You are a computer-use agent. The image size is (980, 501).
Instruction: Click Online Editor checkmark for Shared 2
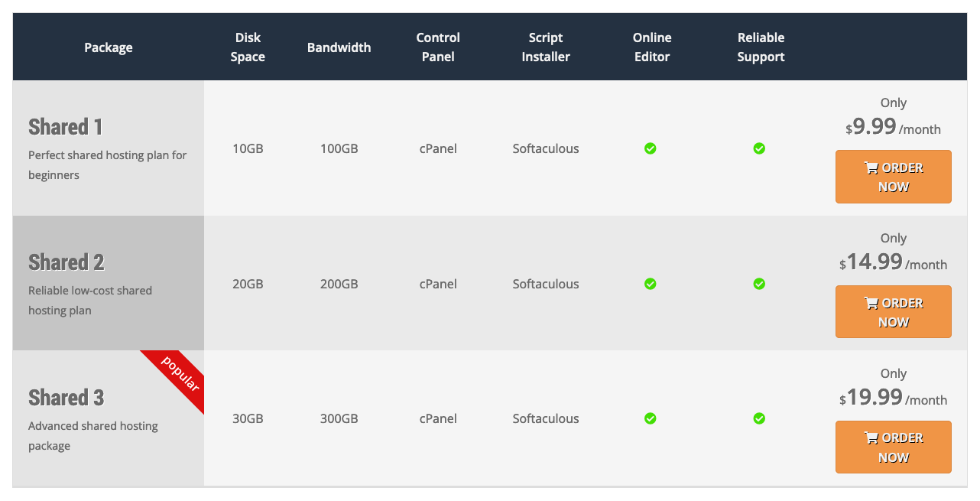click(650, 284)
